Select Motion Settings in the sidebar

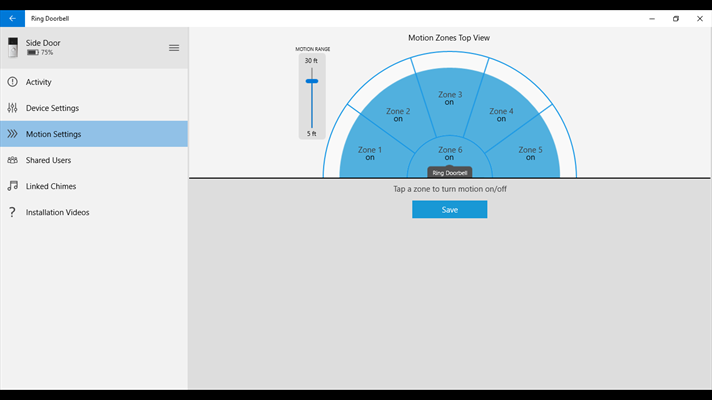click(x=94, y=133)
